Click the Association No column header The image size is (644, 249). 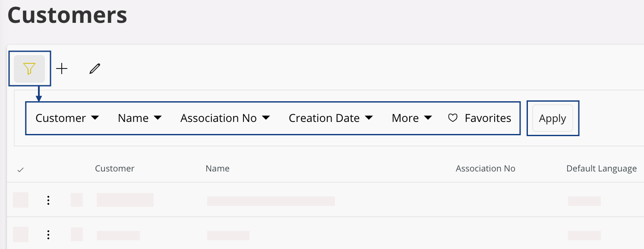coord(485,168)
